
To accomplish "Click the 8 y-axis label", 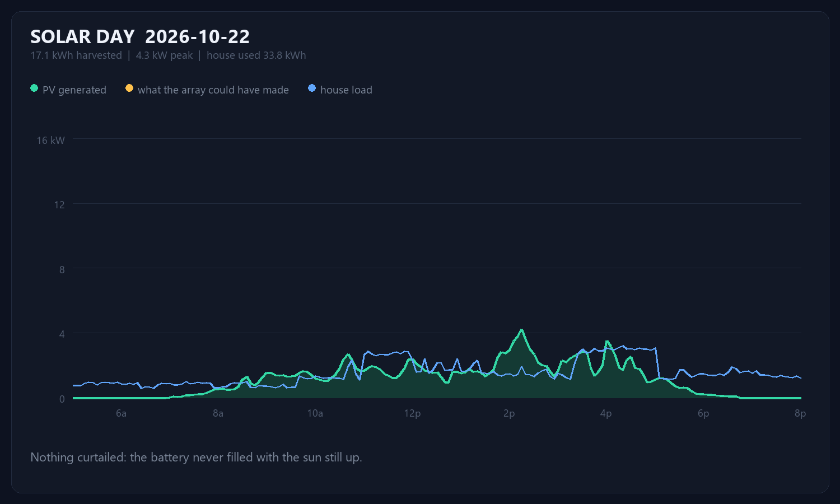I will (62, 270).
